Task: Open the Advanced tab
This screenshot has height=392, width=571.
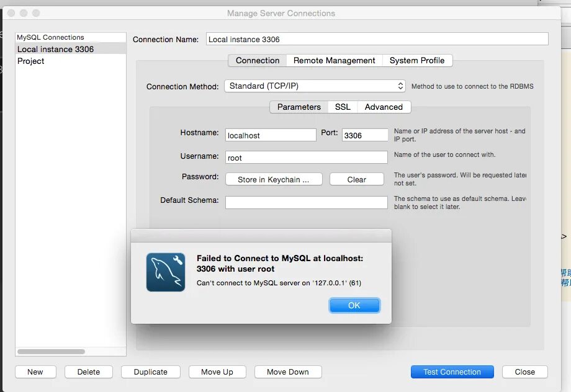Action: click(384, 107)
